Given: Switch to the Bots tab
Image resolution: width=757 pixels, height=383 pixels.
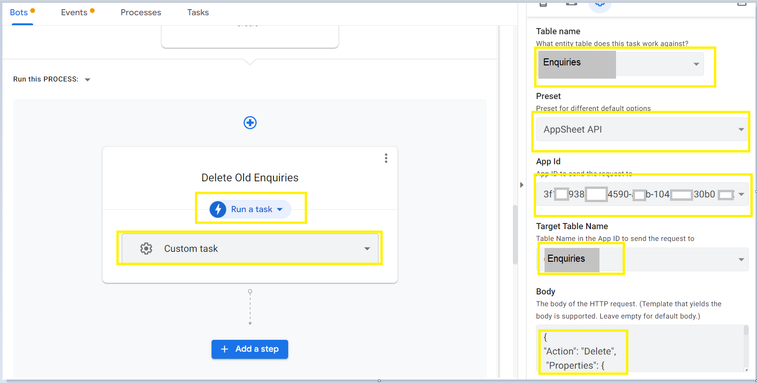Looking at the screenshot, I should tap(19, 13).
